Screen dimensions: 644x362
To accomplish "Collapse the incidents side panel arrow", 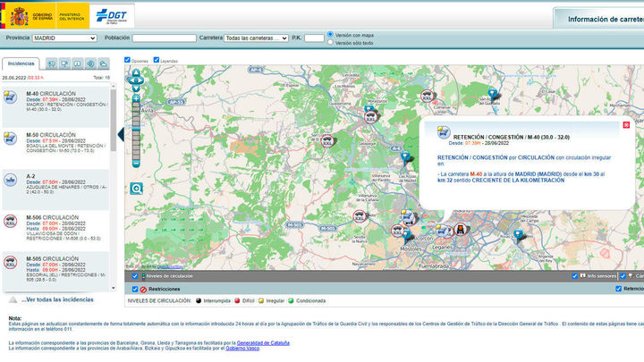I will click(121, 134).
